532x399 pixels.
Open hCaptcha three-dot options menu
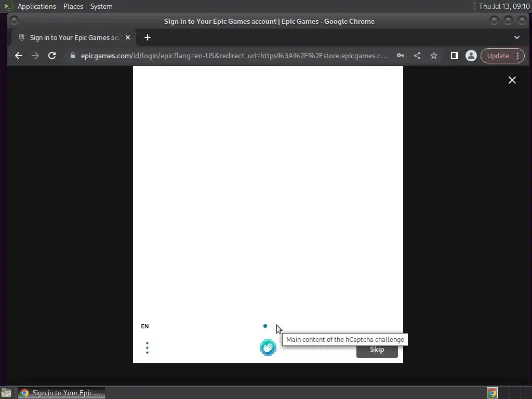147,348
